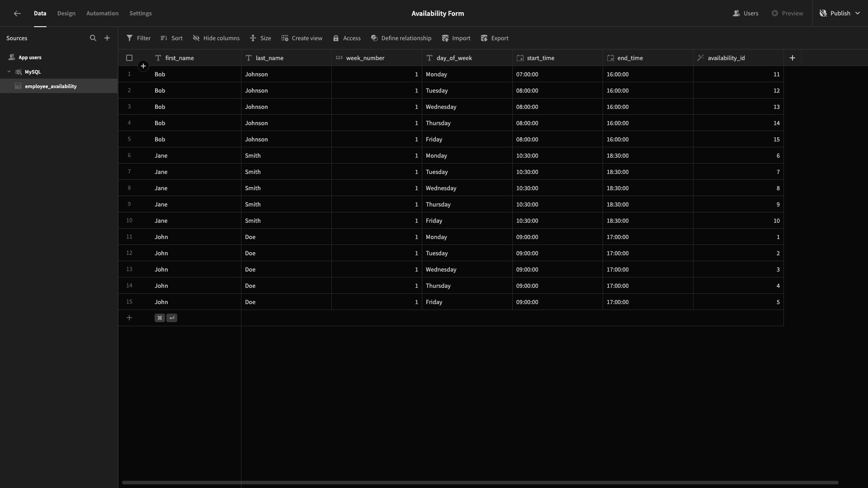Open first_name column header menu
868x488 pixels.
coord(196,58)
